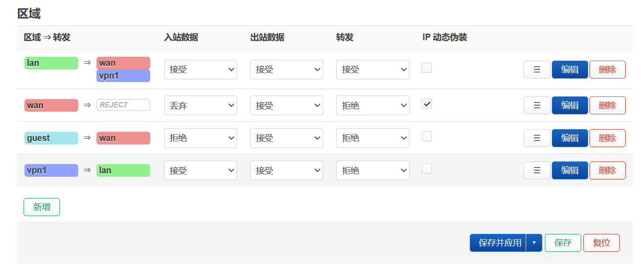Click 编辑 button for vpn1 zone
The image size is (644, 264).
coord(570,170)
